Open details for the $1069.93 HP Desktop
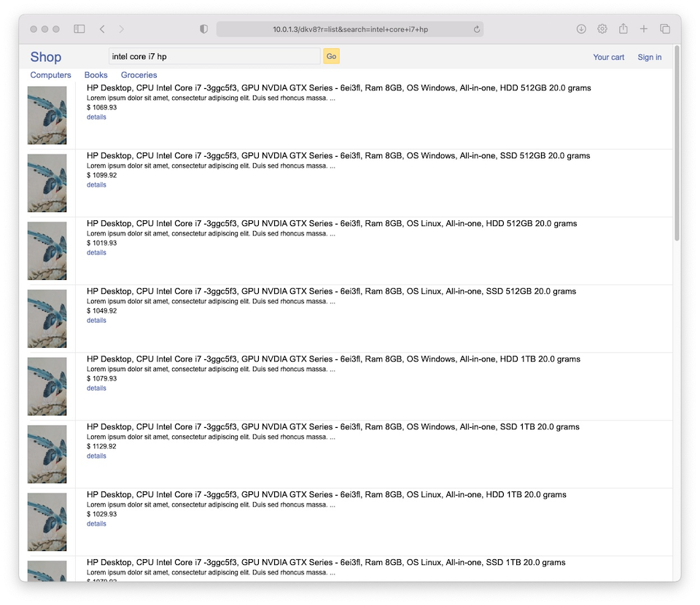Image resolution: width=700 pixels, height=605 pixels. [x=96, y=117]
